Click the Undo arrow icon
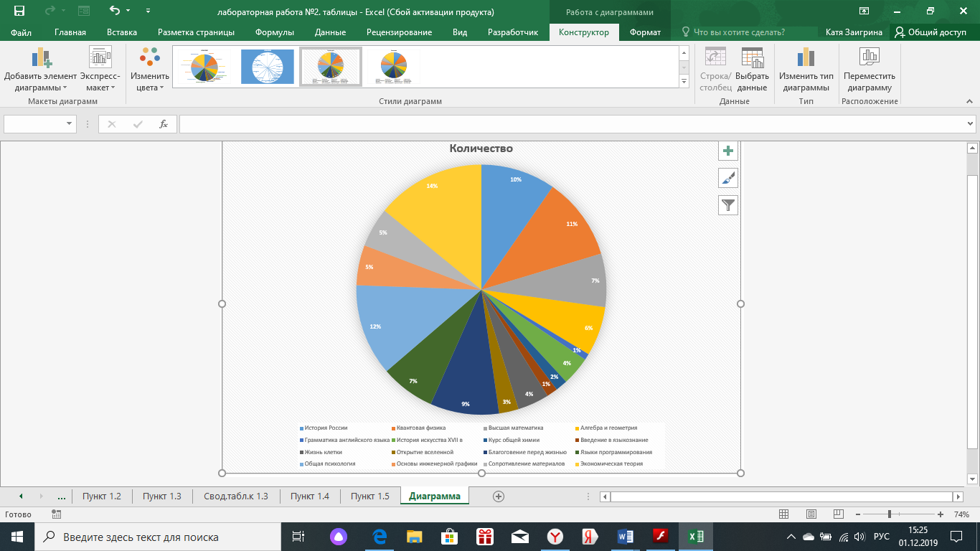Image resolution: width=980 pixels, height=551 pixels. click(115, 11)
